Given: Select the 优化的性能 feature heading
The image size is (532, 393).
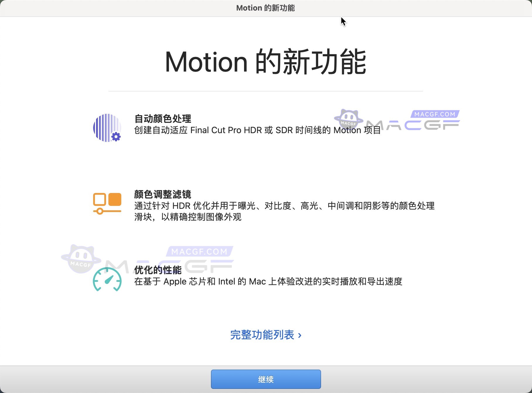Looking at the screenshot, I should pyautogui.click(x=157, y=271).
